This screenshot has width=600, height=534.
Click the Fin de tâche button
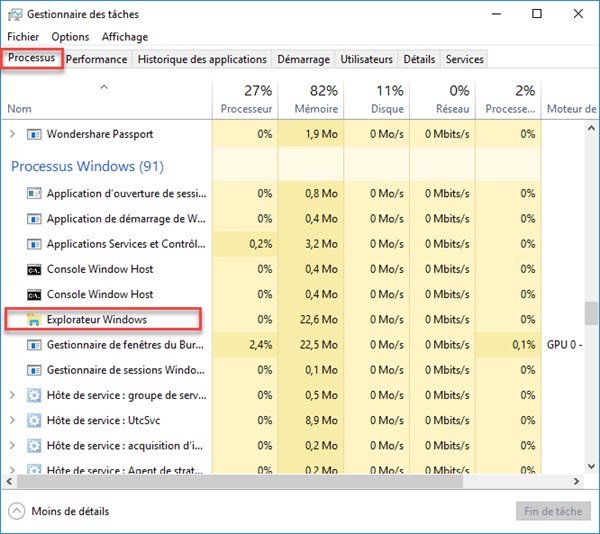pyautogui.click(x=553, y=511)
